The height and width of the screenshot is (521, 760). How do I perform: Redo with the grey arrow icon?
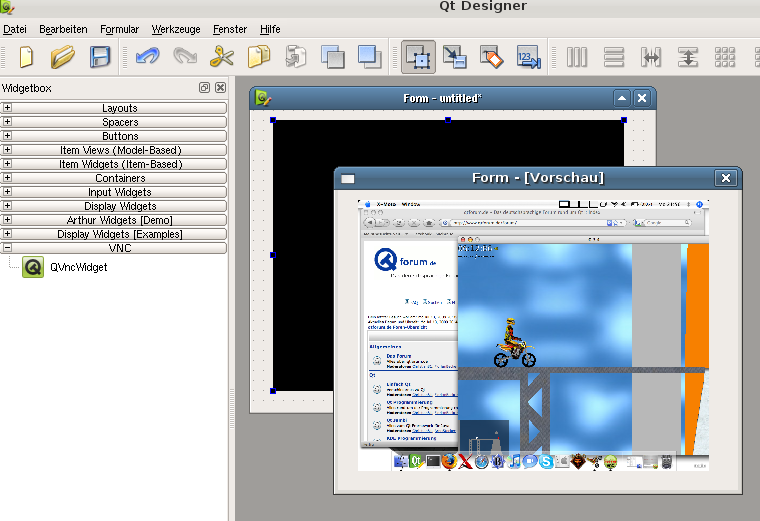(185, 57)
